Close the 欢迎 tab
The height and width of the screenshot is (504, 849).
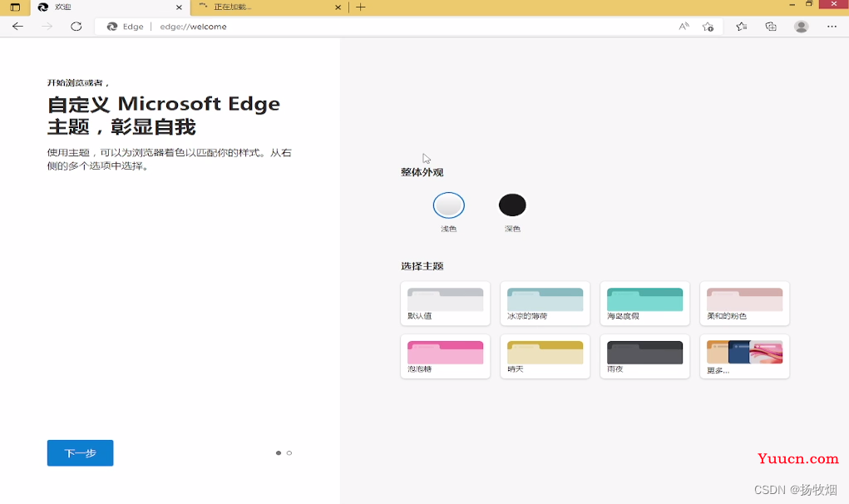[180, 7]
